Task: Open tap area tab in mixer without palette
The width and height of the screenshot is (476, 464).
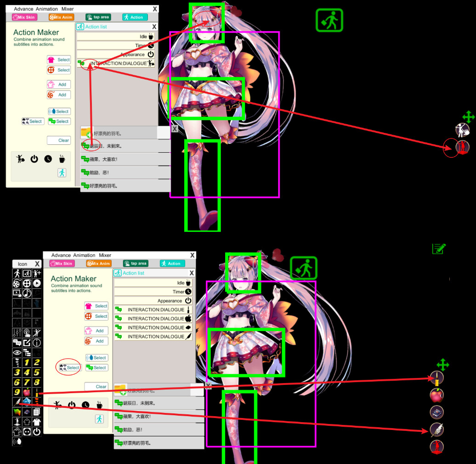Action: click(98, 17)
